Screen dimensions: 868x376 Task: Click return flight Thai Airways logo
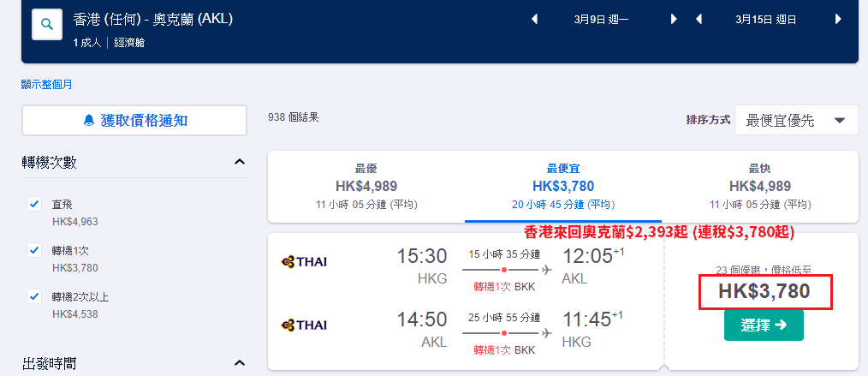(304, 325)
